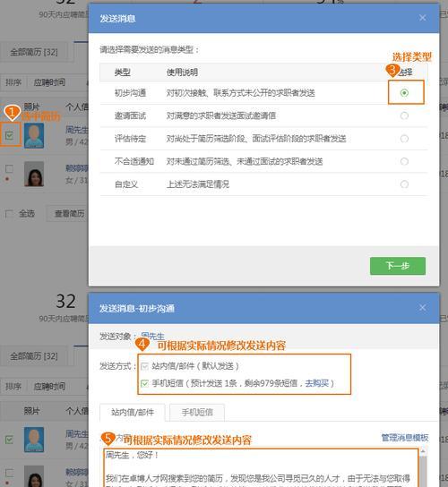Select the 初步沟通 radio option
This screenshot has width=448, height=487.
click(x=404, y=92)
